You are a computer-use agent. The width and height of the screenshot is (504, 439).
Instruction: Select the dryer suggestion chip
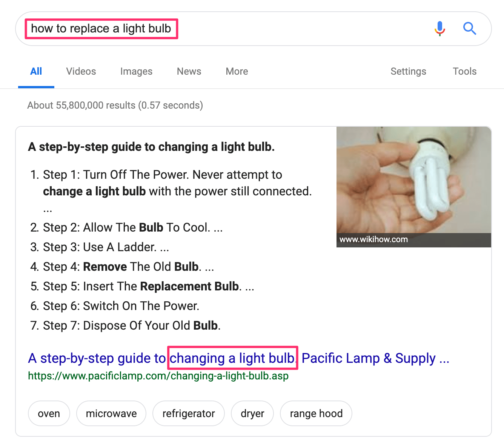click(252, 413)
